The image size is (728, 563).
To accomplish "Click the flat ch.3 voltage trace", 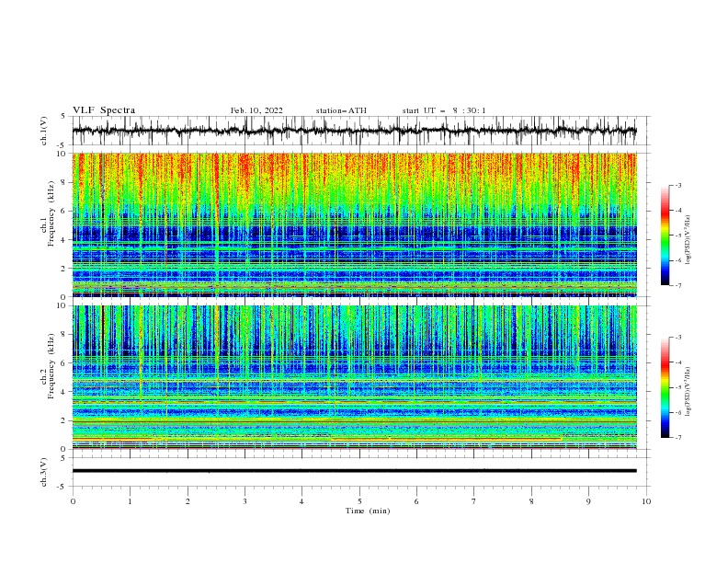I will tap(354, 471).
